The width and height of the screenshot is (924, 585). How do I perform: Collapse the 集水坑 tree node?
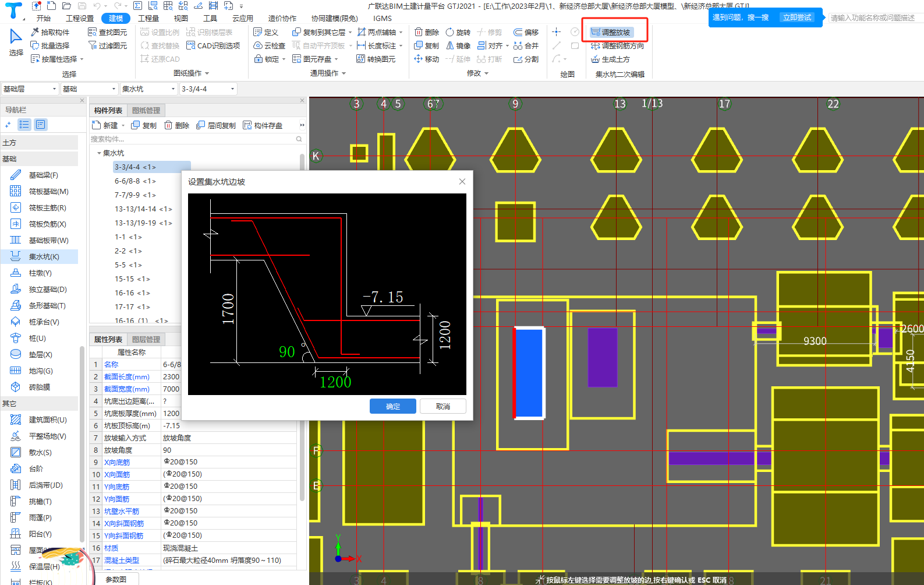tap(99, 153)
